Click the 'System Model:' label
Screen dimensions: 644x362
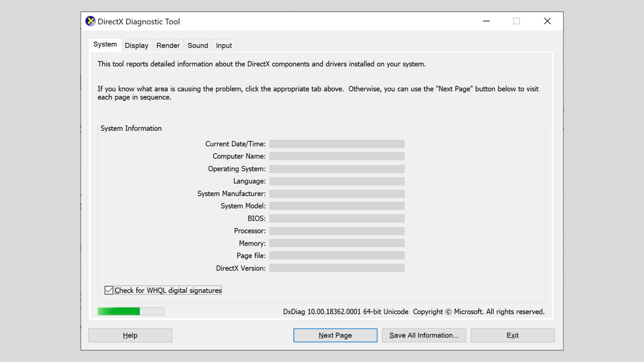[x=243, y=206]
